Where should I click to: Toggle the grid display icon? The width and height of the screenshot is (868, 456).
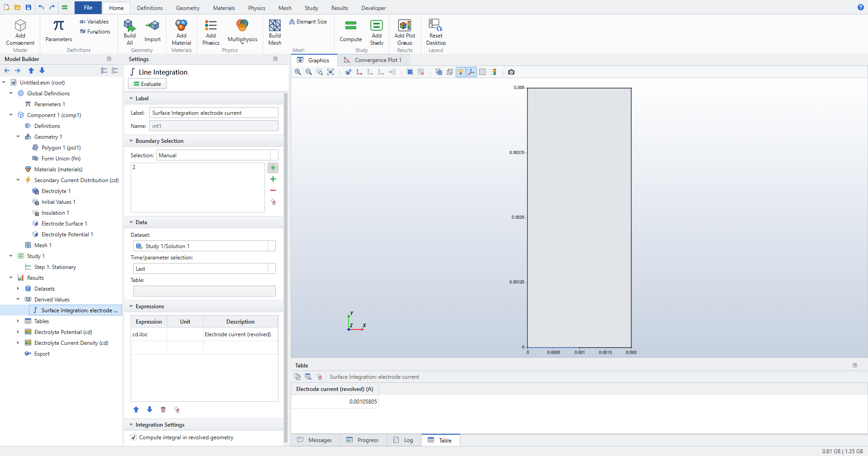click(x=482, y=72)
